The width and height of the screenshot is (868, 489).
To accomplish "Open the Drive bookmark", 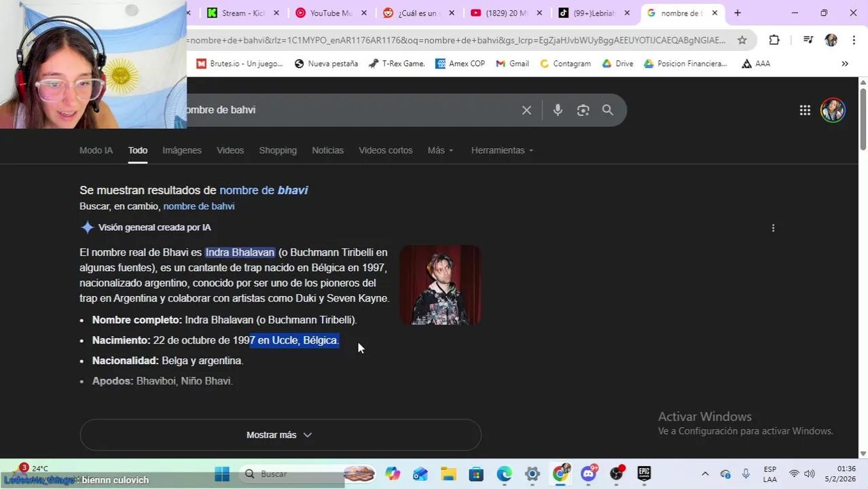I will click(x=617, y=64).
